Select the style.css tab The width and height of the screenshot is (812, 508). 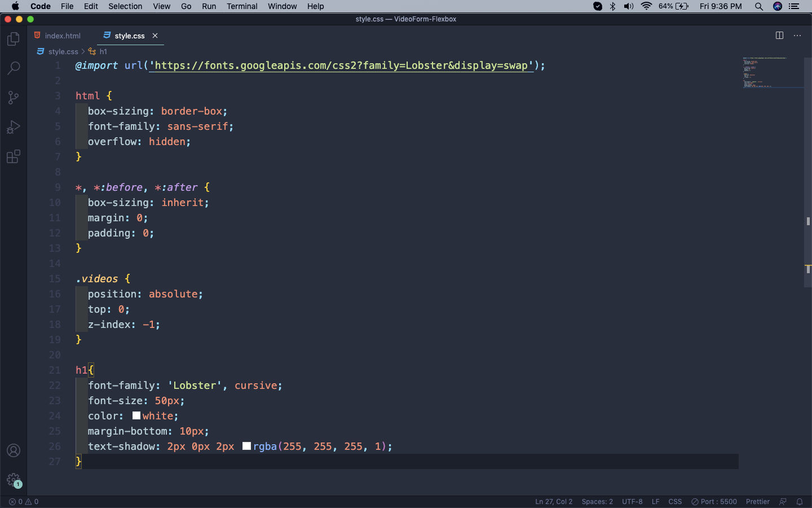tap(130, 36)
